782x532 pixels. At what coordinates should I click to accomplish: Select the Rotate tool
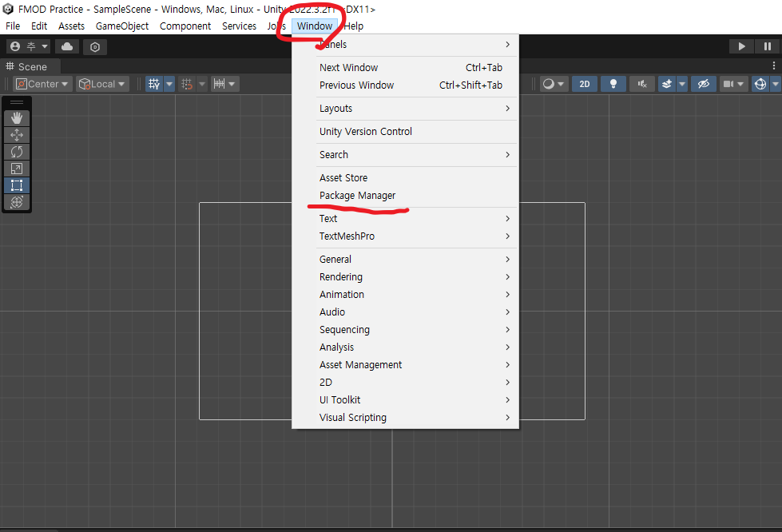[x=17, y=152]
